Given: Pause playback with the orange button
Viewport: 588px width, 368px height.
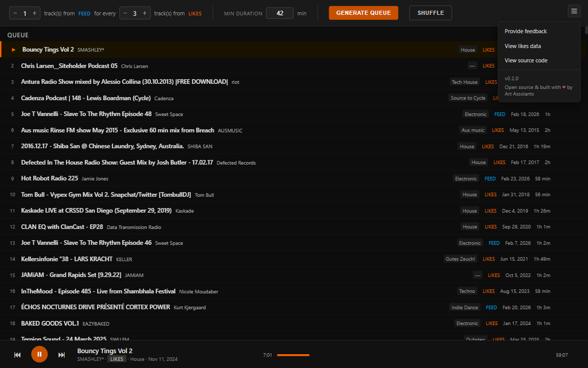Looking at the screenshot, I should point(40,354).
